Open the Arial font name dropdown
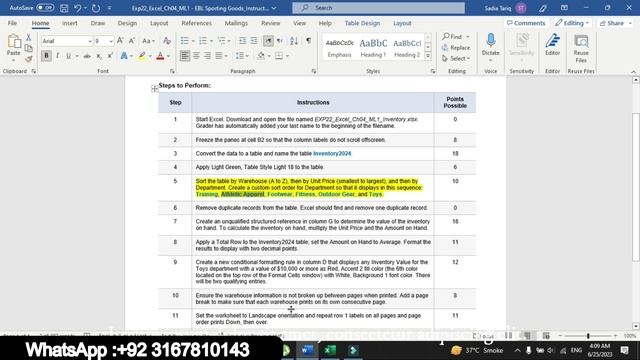Image resolution: width=640 pixels, height=360 pixels. pyautogui.click(x=90, y=41)
